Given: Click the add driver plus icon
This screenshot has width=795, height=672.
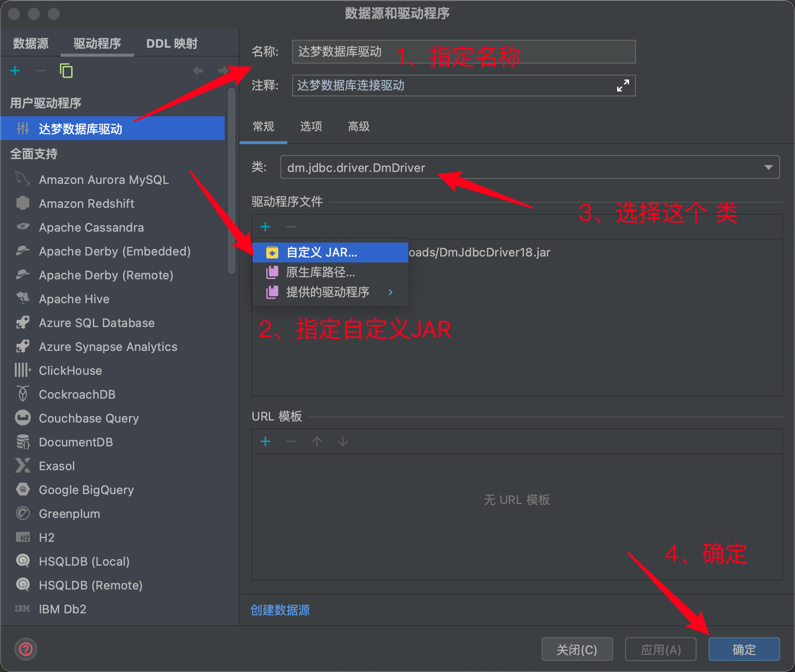Looking at the screenshot, I should (15, 71).
